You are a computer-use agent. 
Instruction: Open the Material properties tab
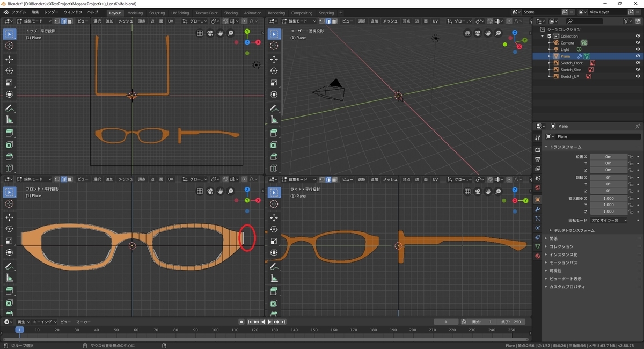(537, 256)
